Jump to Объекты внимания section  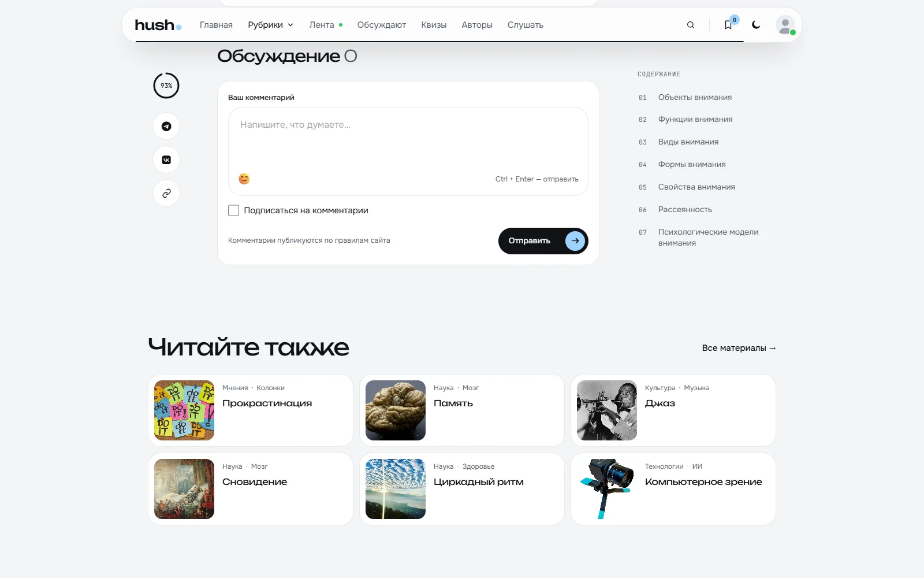coord(695,97)
